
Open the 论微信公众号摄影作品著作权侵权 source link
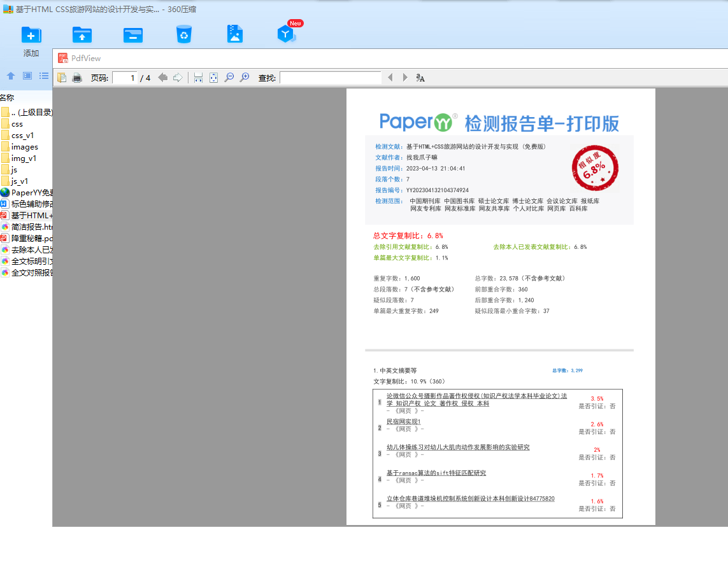pos(476,400)
